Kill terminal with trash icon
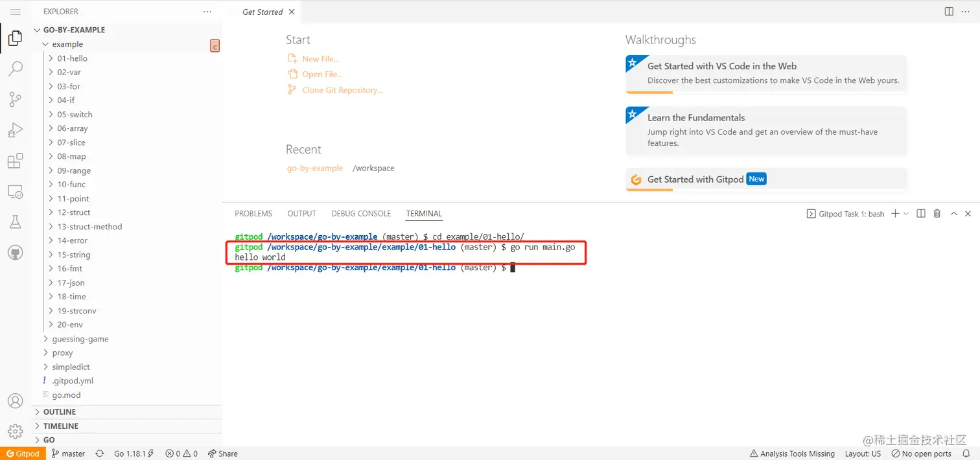Screen dimensions: 980x460 (x=937, y=213)
